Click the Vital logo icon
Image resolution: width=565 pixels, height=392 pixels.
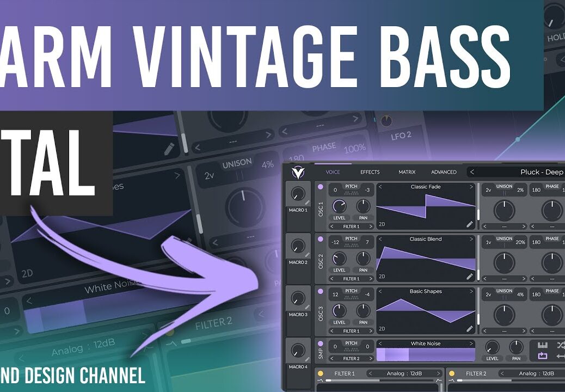click(x=298, y=173)
